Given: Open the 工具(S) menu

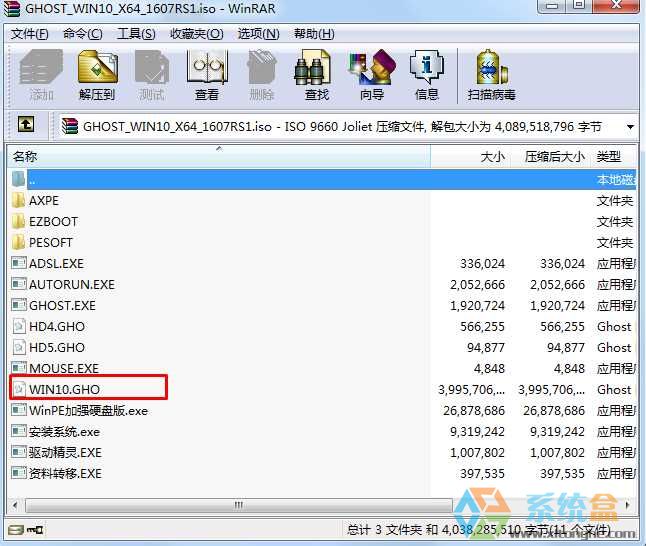Looking at the screenshot, I should pyautogui.click(x=136, y=34).
